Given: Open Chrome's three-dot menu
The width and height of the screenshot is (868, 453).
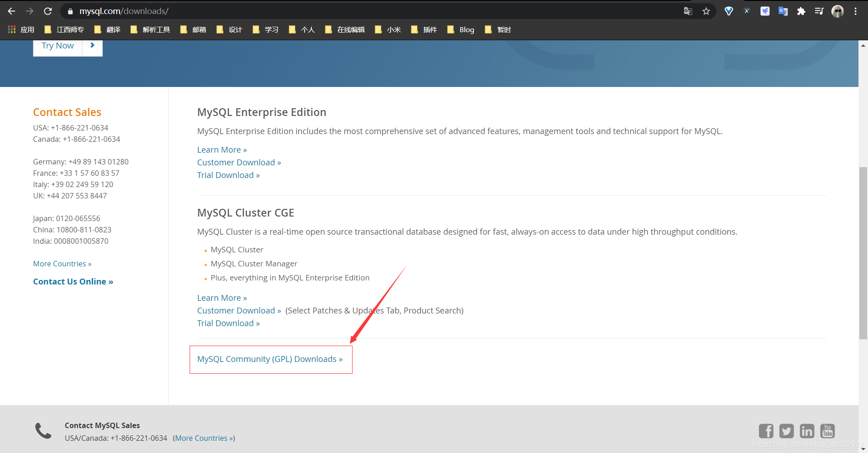Looking at the screenshot, I should click(855, 11).
